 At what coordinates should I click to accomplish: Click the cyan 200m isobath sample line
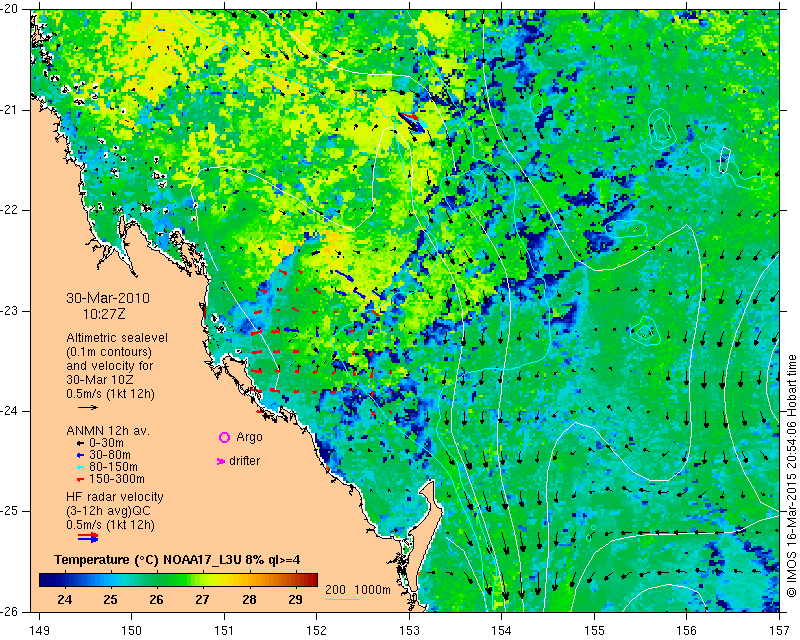pos(342,599)
